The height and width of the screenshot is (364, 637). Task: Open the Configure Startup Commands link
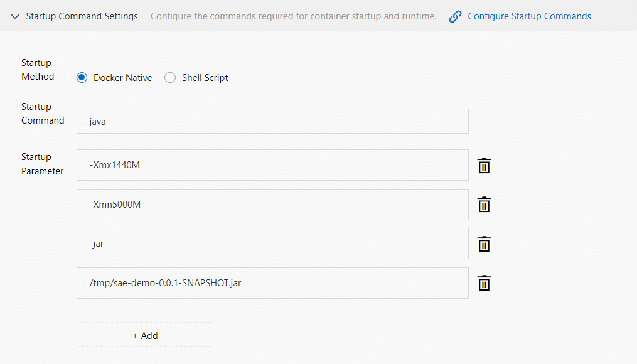(529, 16)
